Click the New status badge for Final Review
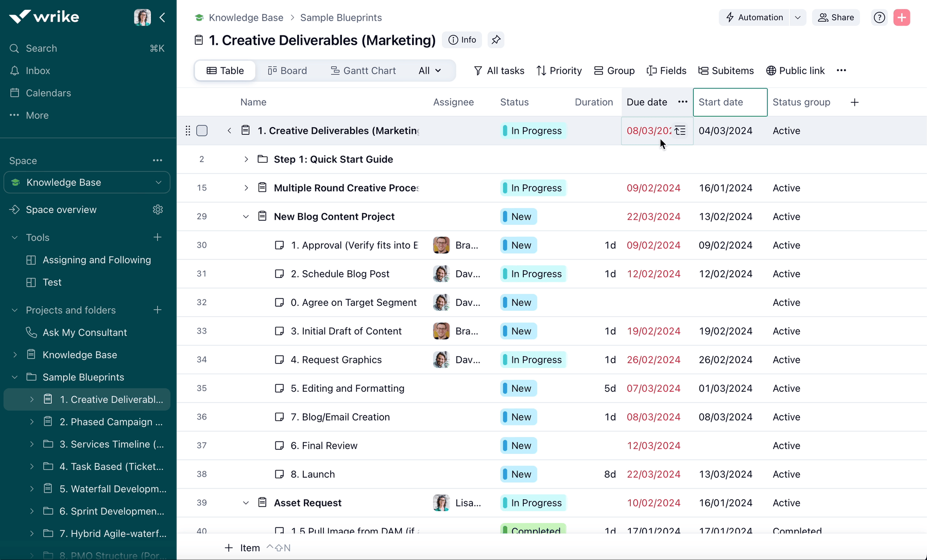927x560 pixels. click(519, 446)
